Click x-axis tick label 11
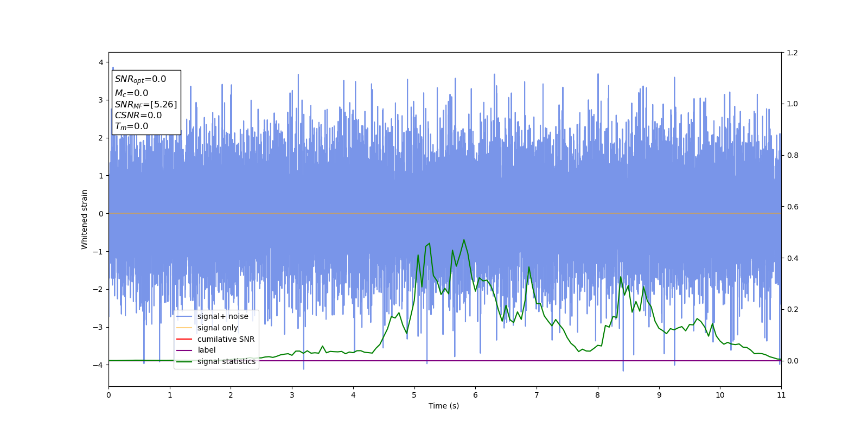The image size is (868, 434). point(781,395)
